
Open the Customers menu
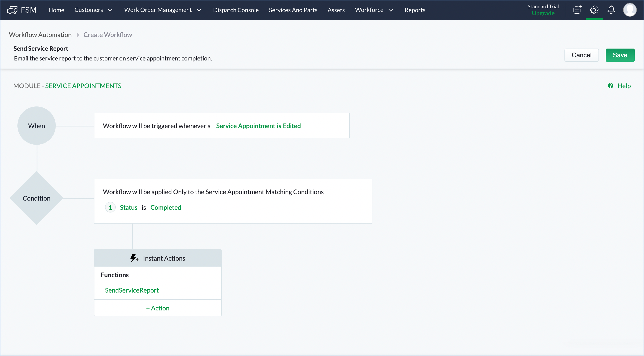[x=88, y=10]
